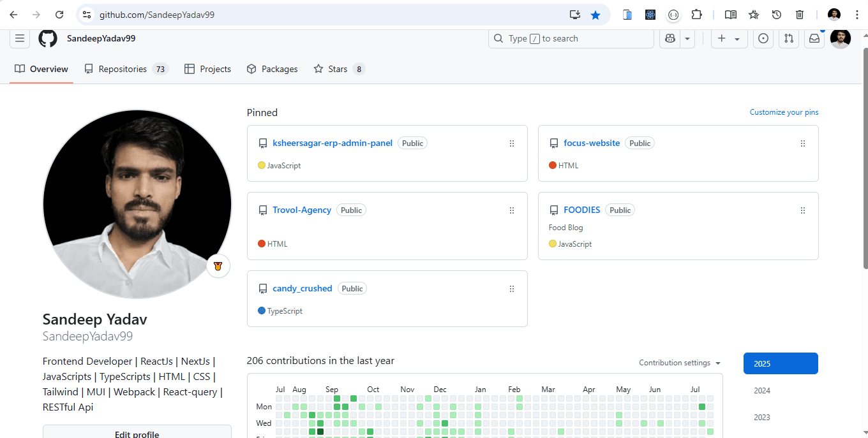The image size is (868, 438).
Task: Expand the Create new plus dropdown
Action: (x=728, y=38)
